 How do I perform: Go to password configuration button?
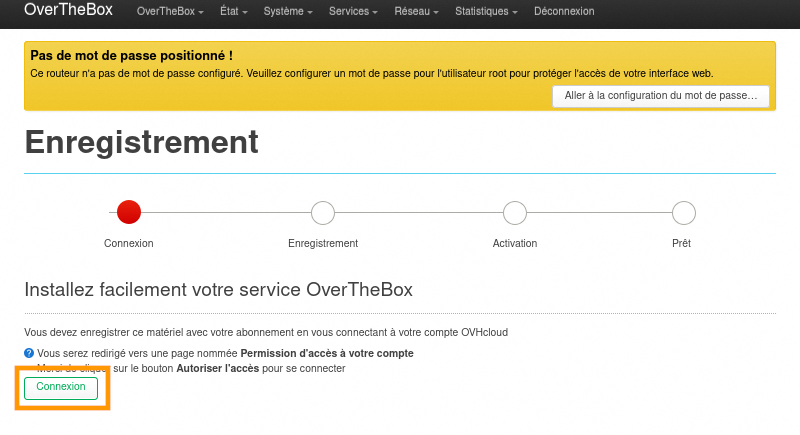(661, 95)
